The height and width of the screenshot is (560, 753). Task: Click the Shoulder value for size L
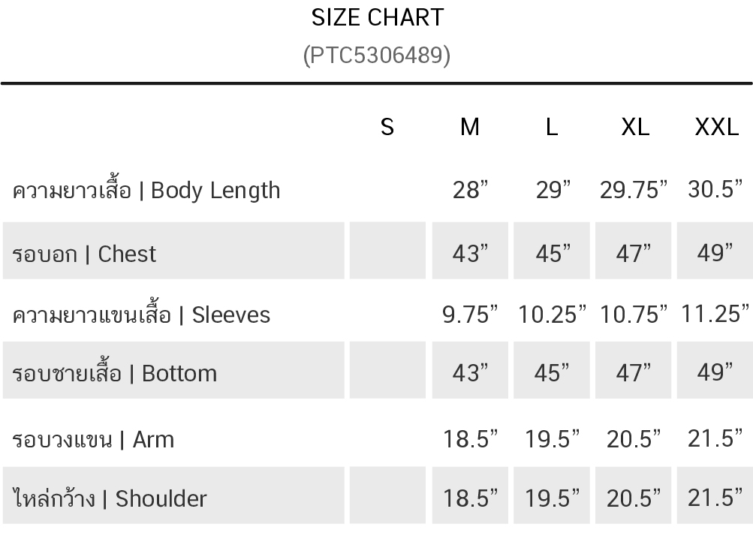pyautogui.click(x=552, y=498)
